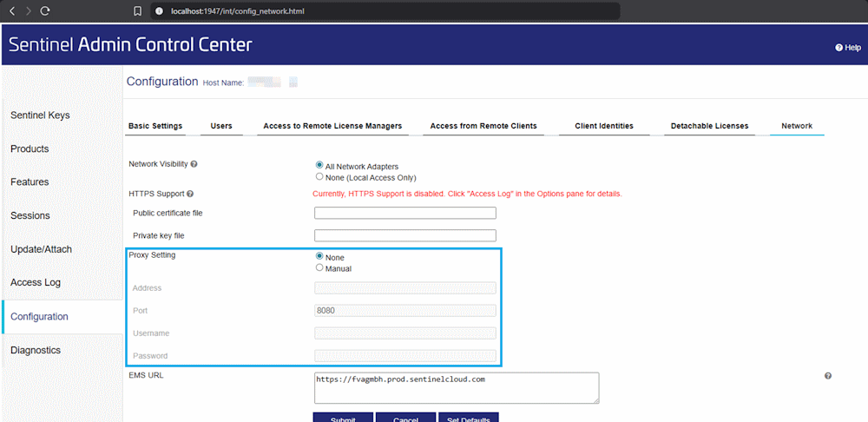Image resolution: width=868 pixels, height=422 pixels.
Task: Click the Public certificate file field
Action: click(x=404, y=213)
